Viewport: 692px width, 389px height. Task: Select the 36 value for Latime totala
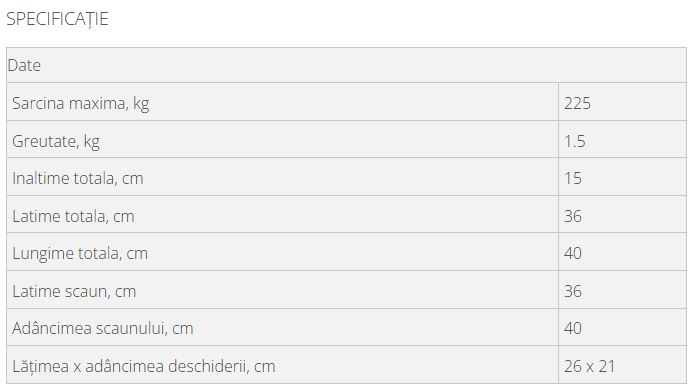[572, 216]
